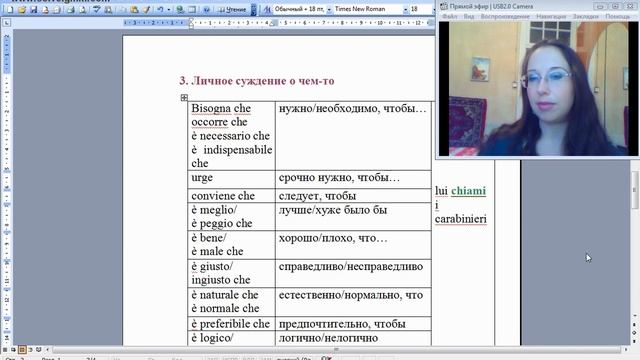
Task: Click the translation 'нужно/необходимо, чтобы…'
Action: tap(353, 109)
